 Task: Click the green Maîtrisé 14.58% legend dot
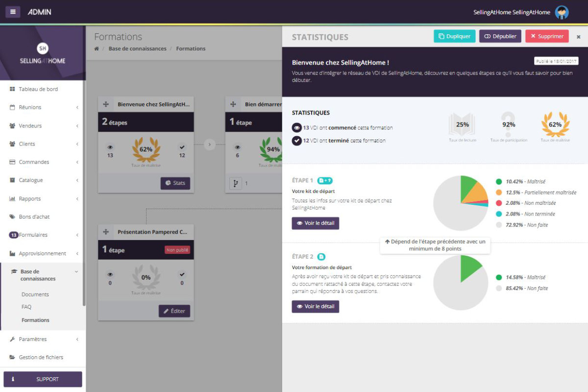point(499,277)
